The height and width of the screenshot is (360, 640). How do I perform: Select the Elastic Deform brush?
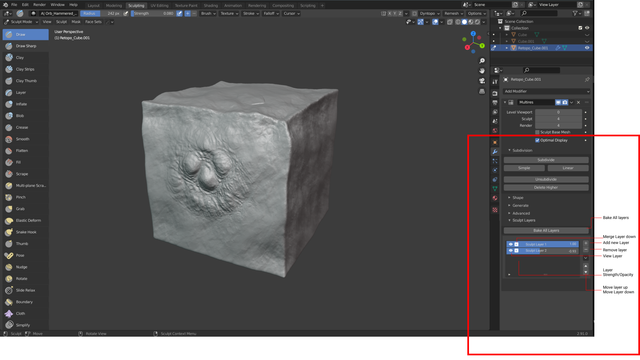point(25,220)
